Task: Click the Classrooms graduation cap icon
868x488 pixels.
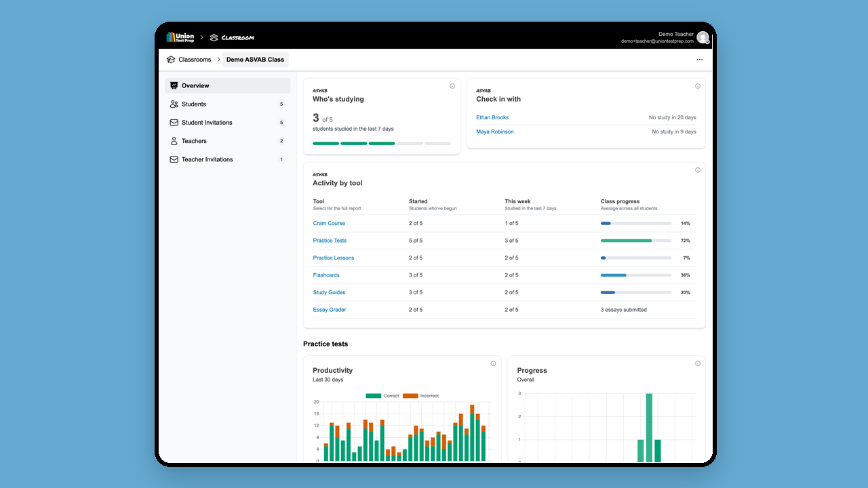Action: (x=171, y=60)
